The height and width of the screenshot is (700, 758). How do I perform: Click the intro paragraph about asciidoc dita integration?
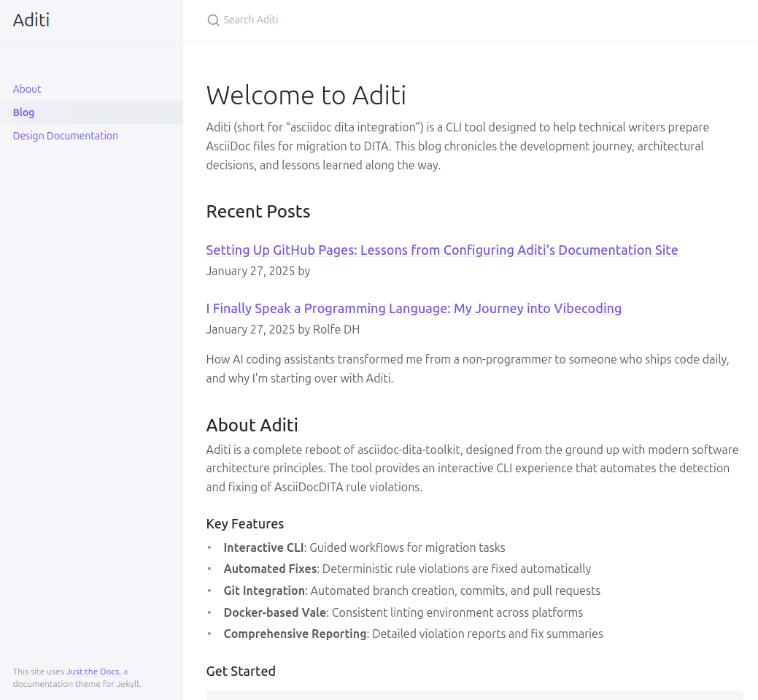point(457,146)
